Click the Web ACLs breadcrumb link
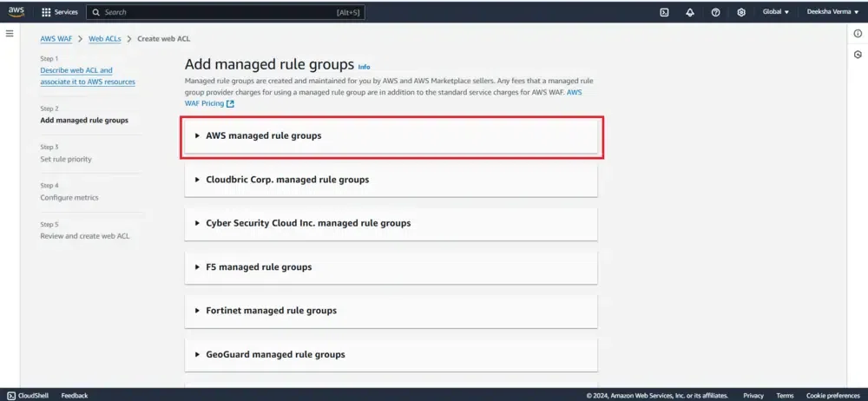This screenshot has width=868, height=401. (105, 39)
